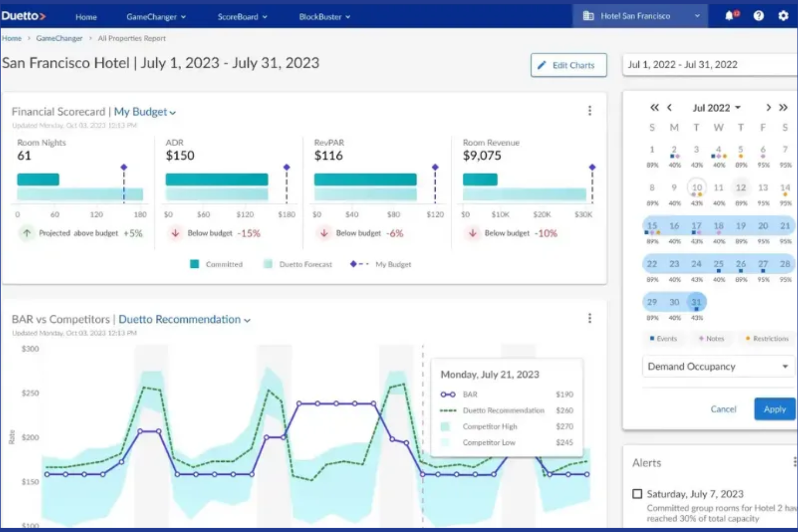
Task: Open settings with the gear icon
Action: (x=783, y=15)
